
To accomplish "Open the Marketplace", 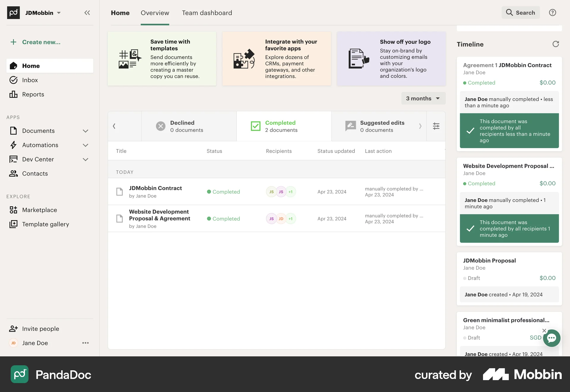I will [x=39, y=210].
